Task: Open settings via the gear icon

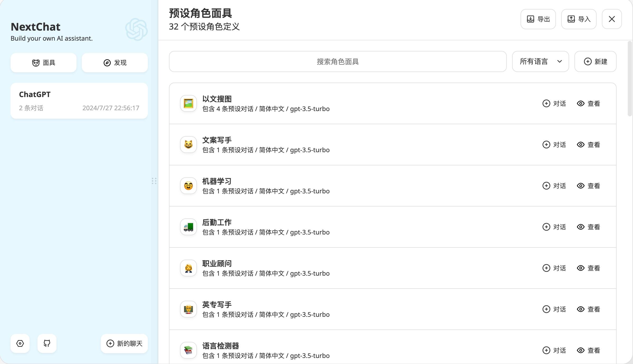Action: coord(20,343)
